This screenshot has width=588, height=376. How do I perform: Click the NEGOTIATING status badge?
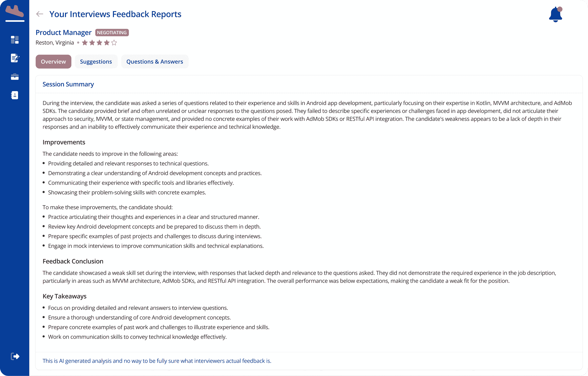point(112,32)
